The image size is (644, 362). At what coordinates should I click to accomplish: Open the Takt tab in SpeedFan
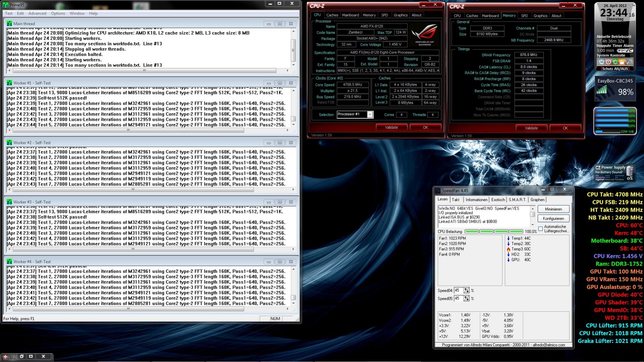pos(456,200)
